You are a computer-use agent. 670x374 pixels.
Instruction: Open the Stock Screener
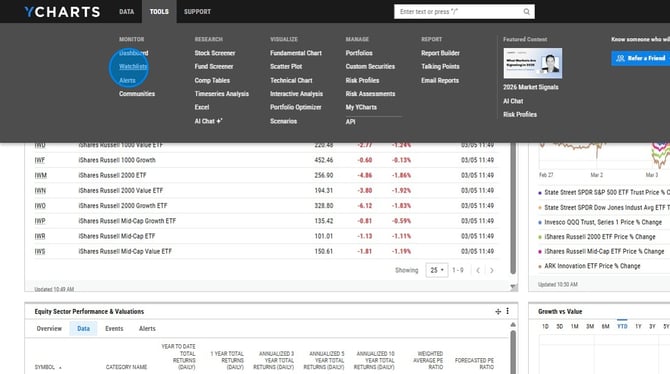215,53
